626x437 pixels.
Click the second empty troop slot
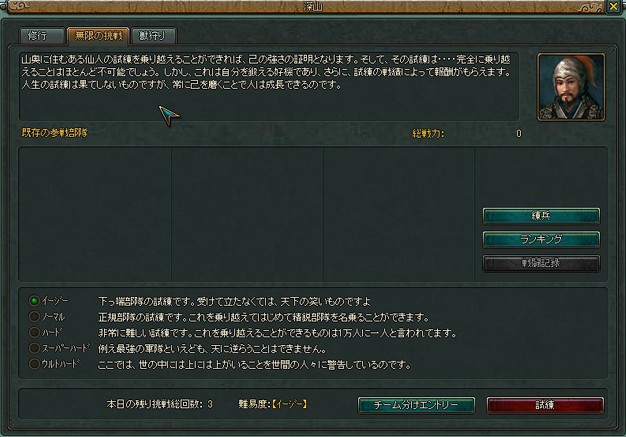pyautogui.click(x=247, y=214)
